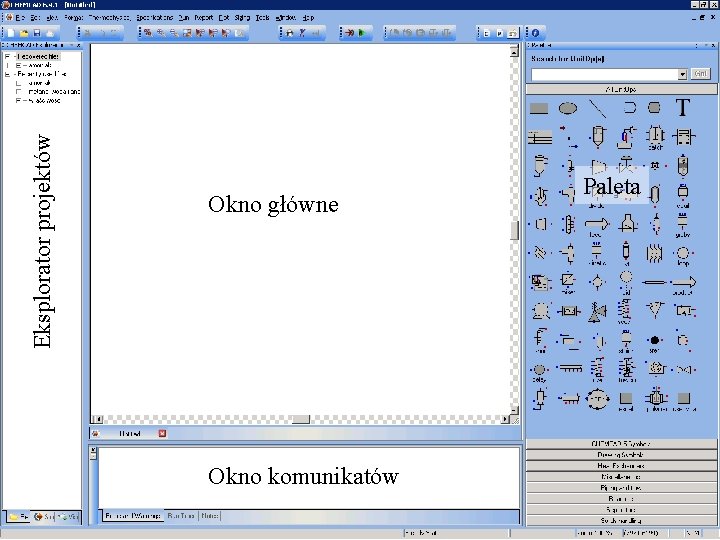Pick the three-way valve unit in palette

click(597, 312)
